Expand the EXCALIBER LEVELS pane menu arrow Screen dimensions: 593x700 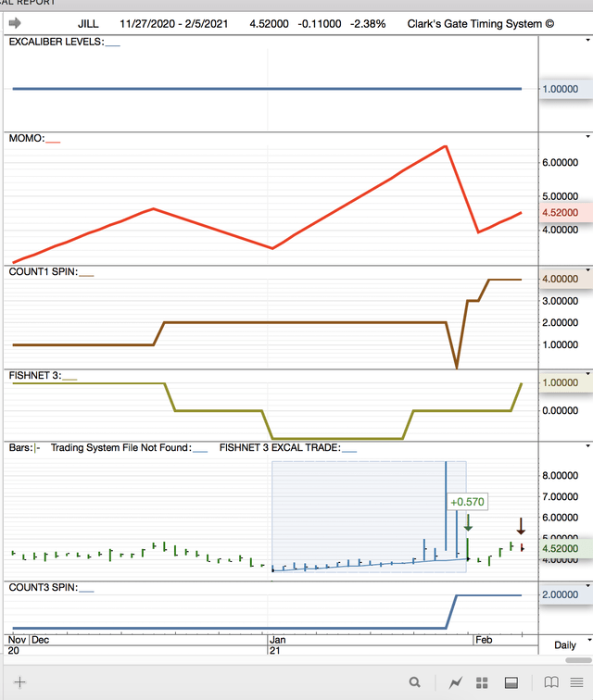click(587, 40)
